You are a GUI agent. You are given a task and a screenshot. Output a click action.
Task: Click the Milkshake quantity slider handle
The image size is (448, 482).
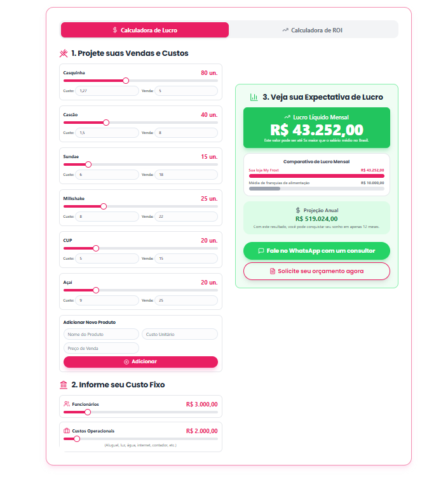(104, 206)
